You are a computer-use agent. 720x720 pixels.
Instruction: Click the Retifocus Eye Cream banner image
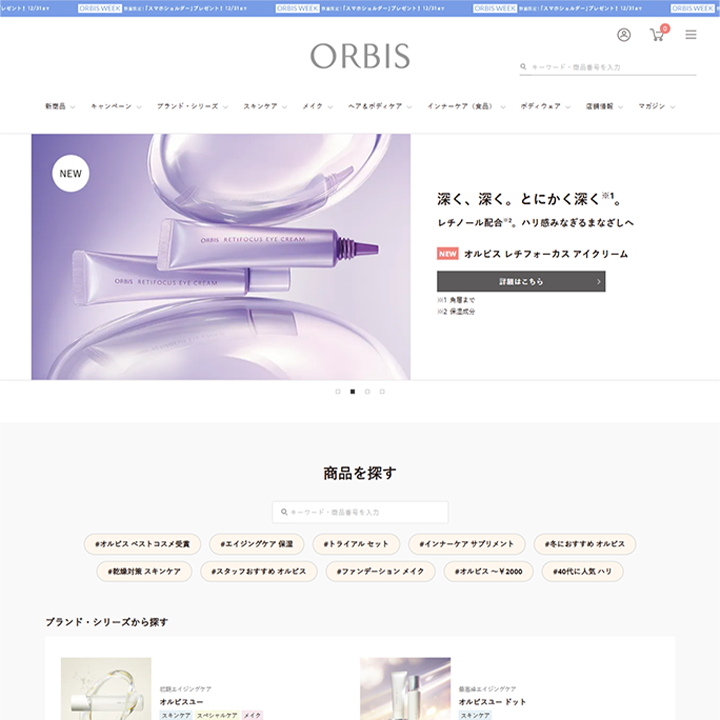(221, 257)
